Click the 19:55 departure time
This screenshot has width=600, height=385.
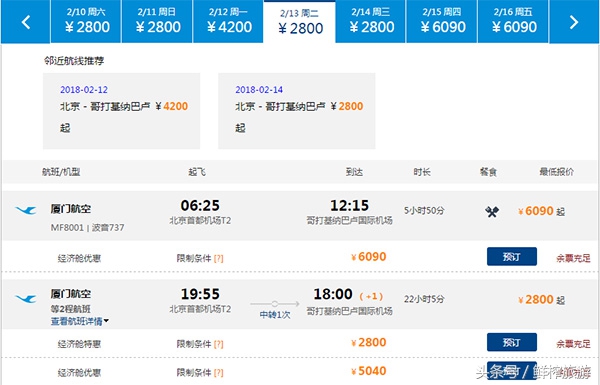200,294
